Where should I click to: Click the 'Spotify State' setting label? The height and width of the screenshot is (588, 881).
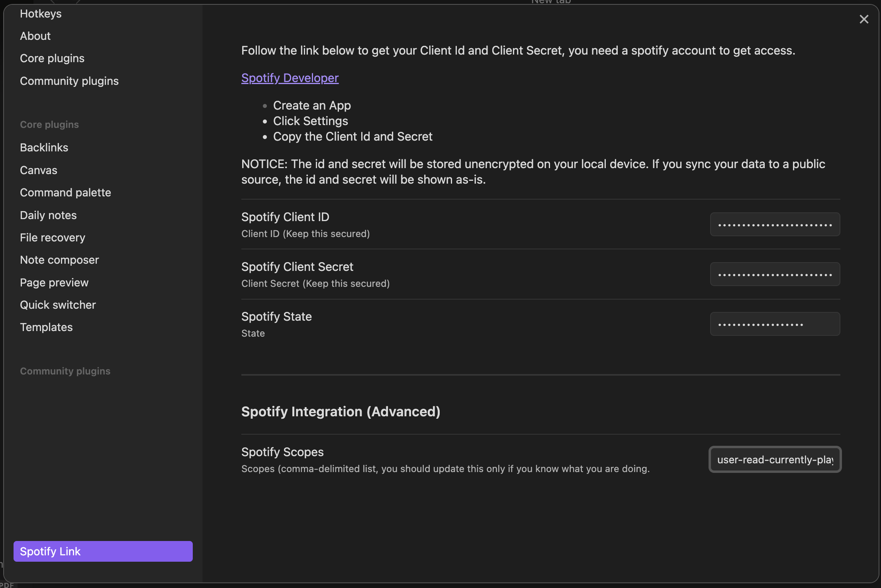(276, 316)
